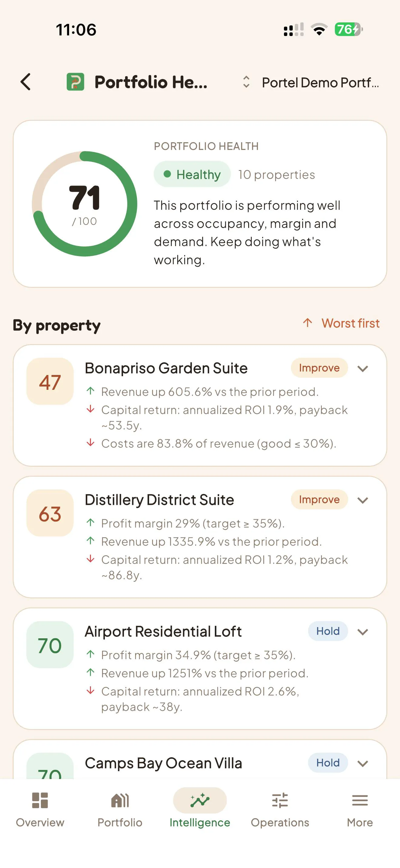This screenshot has width=400, height=868.
Task: Expand Bonapriso Garden Suite details chevron
Action: (x=362, y=369)
